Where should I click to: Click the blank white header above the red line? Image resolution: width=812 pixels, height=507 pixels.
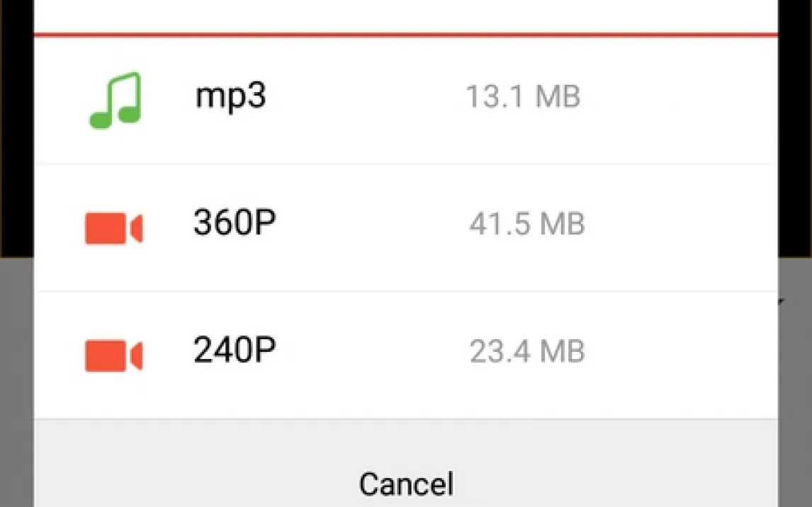click(405, 14)
